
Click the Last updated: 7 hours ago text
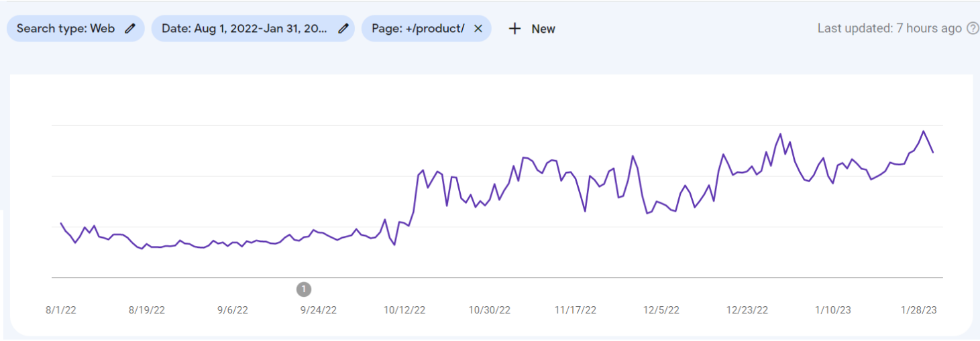pos(889,28)
